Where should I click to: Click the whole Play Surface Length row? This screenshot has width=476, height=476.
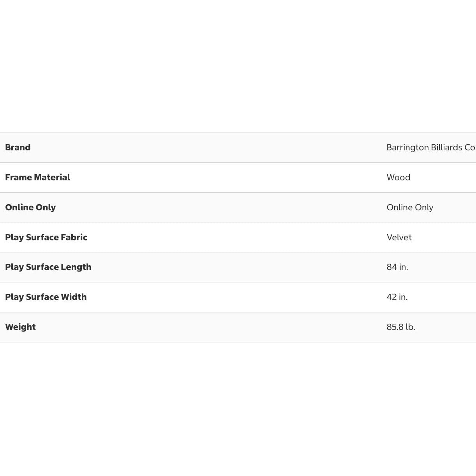click(x=234, y=267)
